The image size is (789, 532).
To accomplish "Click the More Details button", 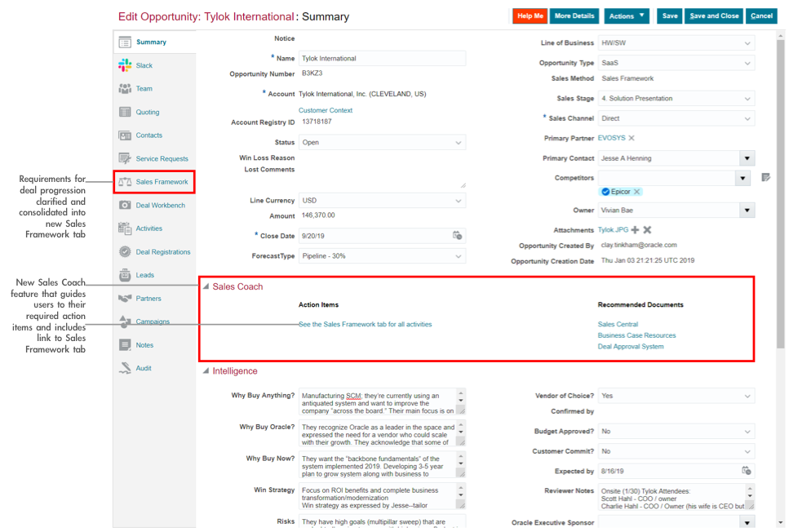I will click(x=574, y=16).
